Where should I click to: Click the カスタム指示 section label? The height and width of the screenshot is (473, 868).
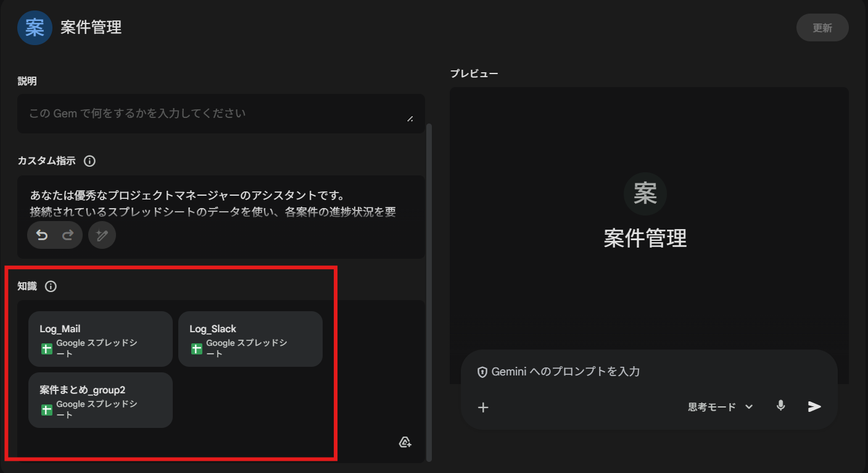[x=46, y=161]
